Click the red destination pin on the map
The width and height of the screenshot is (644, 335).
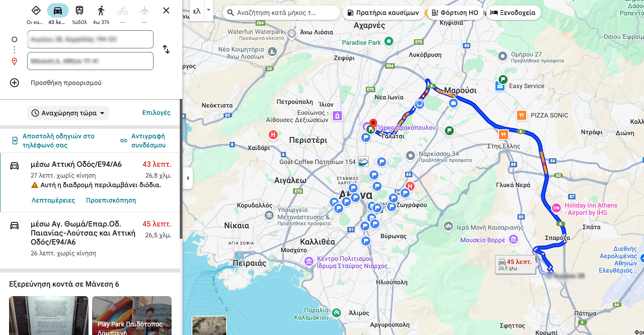(373, 123)
